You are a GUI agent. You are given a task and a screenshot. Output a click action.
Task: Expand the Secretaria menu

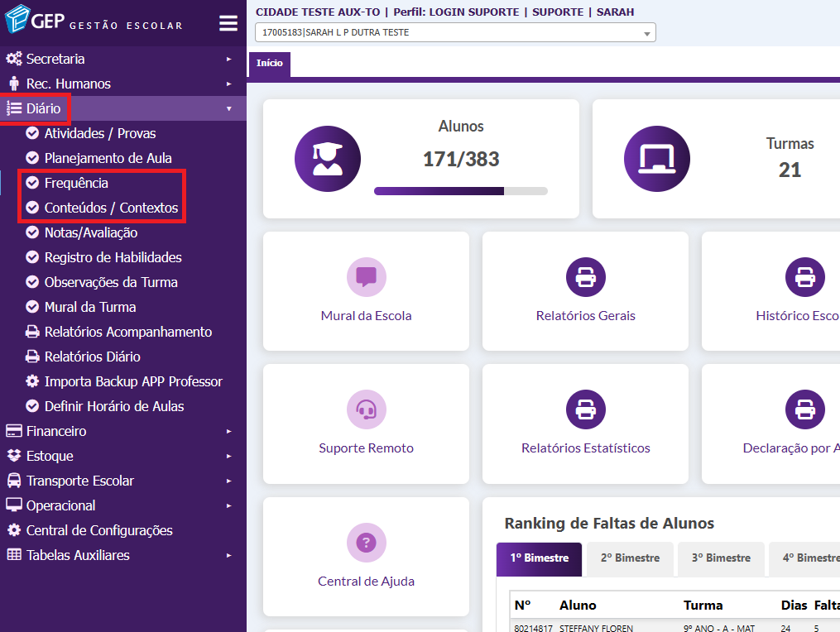[55, 59]
